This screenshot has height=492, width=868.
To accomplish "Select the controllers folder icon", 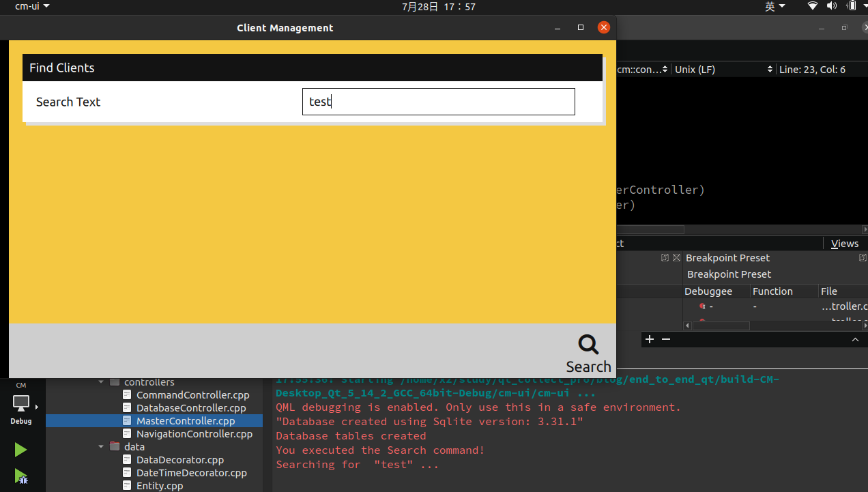I will point(115,382).
